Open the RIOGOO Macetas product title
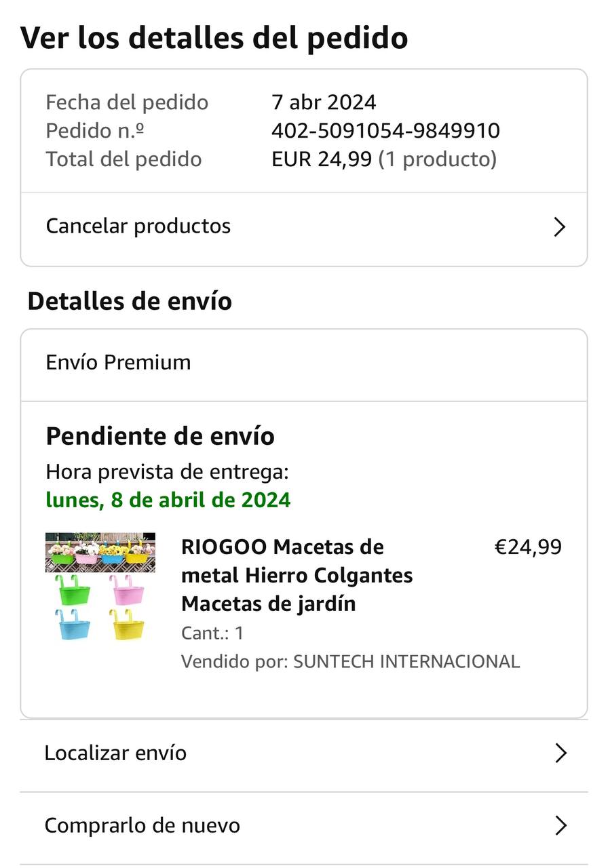This screenshot has height=868, width=608. 297,575
